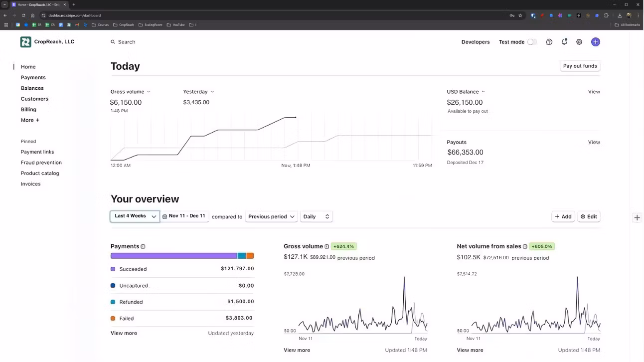Click the purple create plus icon
644x362 pixels.
click(596, 42)
